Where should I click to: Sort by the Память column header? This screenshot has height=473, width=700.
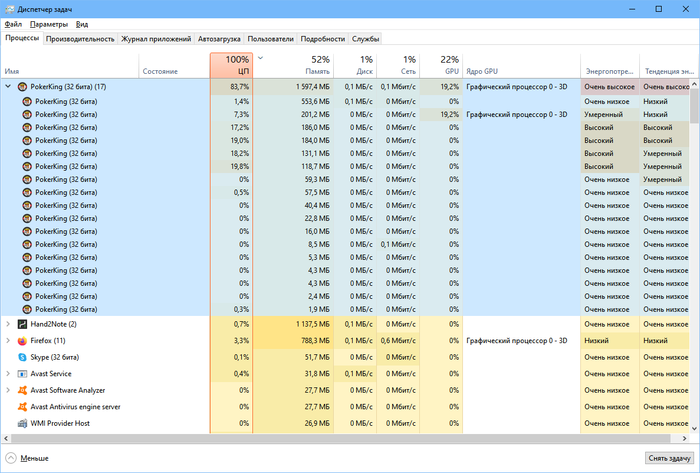click(293, 65)
